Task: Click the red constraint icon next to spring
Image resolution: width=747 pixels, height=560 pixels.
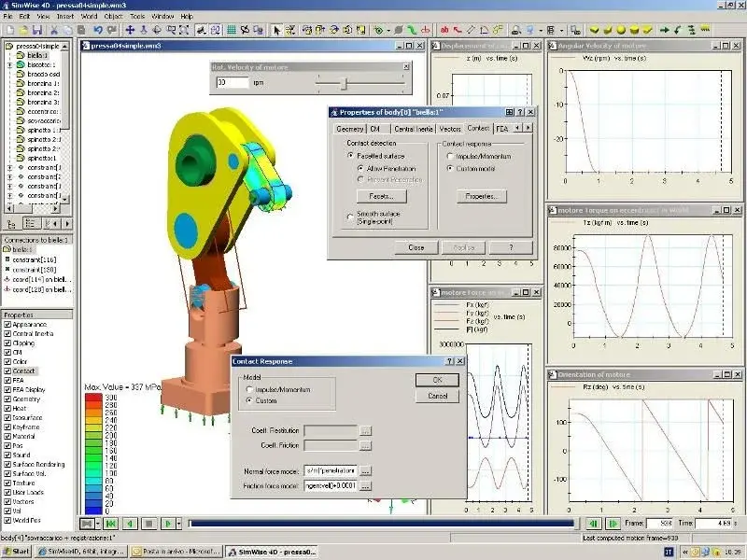Action: [426, 30]
